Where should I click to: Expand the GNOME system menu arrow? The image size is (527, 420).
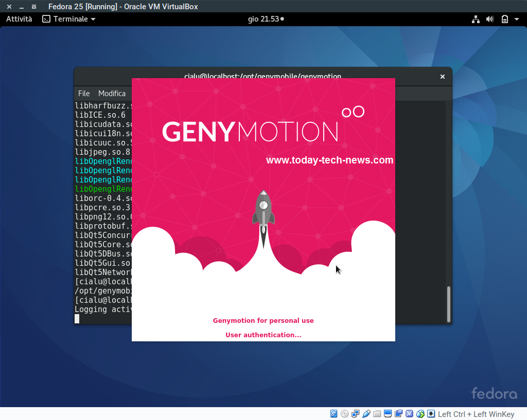click(517, 19)
